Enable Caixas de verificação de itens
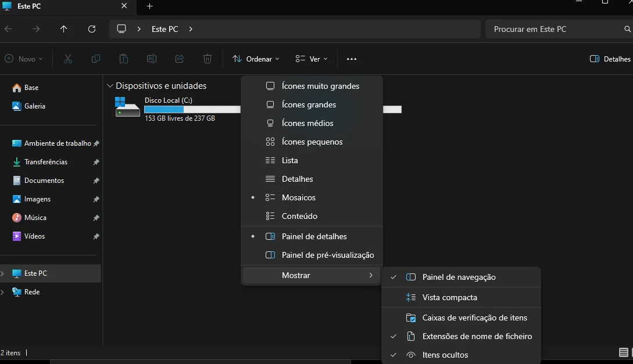Screen dimensions: 633x364 [x=461, y=318]
